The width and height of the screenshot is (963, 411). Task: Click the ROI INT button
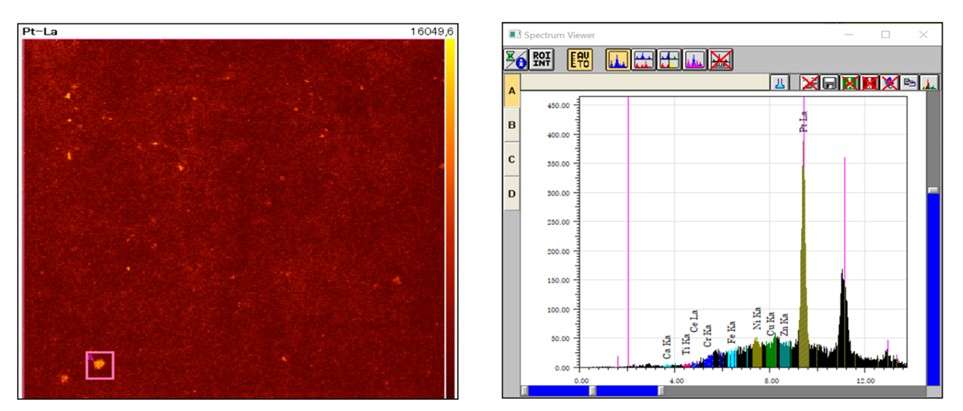point(541,60)
